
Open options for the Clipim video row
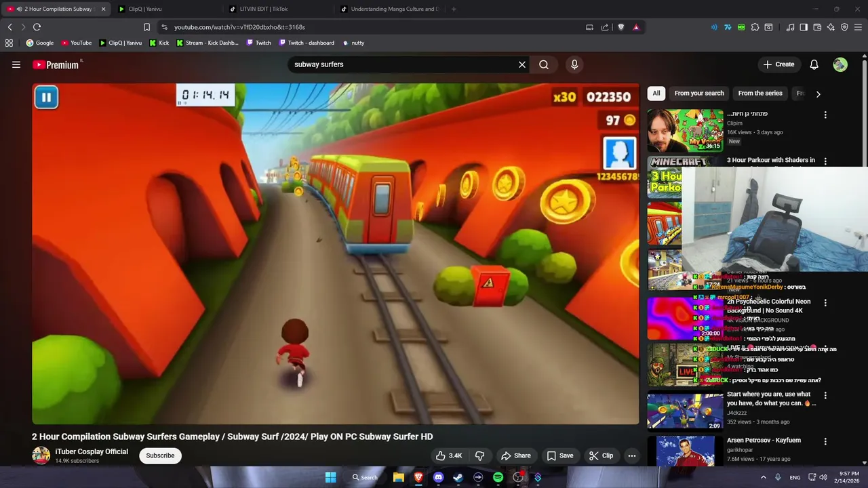coord(825,115)
